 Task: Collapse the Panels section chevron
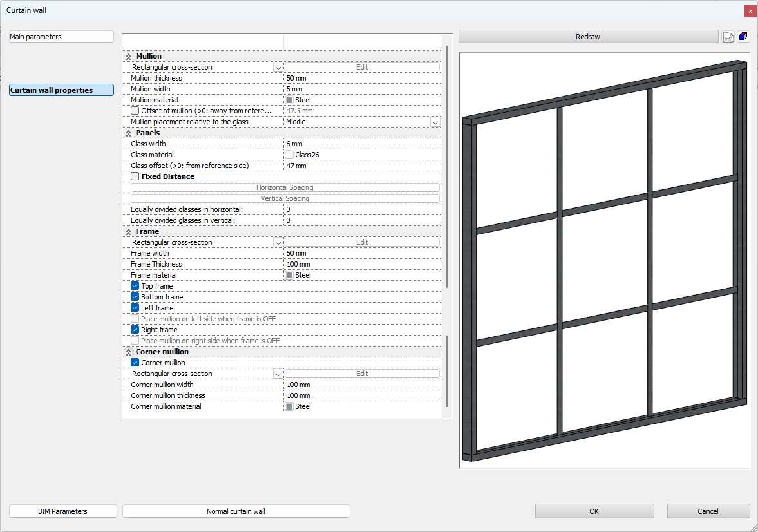pyautogui.click(x=129, y=133)
